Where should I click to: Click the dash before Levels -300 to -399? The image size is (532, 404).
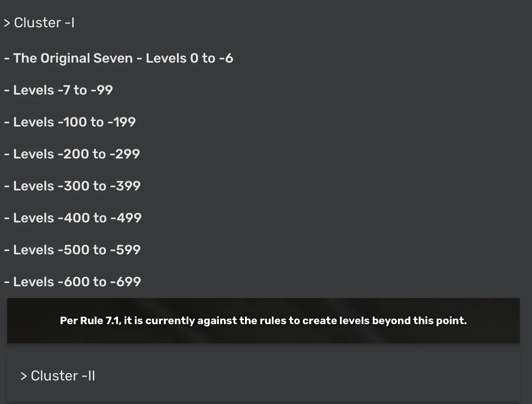(x=6, y=186)
